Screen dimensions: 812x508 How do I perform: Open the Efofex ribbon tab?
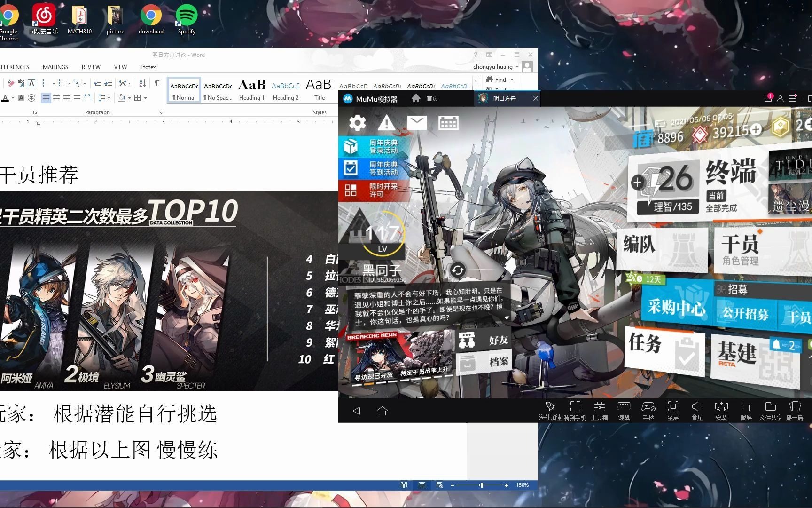[x=148, y=67]
